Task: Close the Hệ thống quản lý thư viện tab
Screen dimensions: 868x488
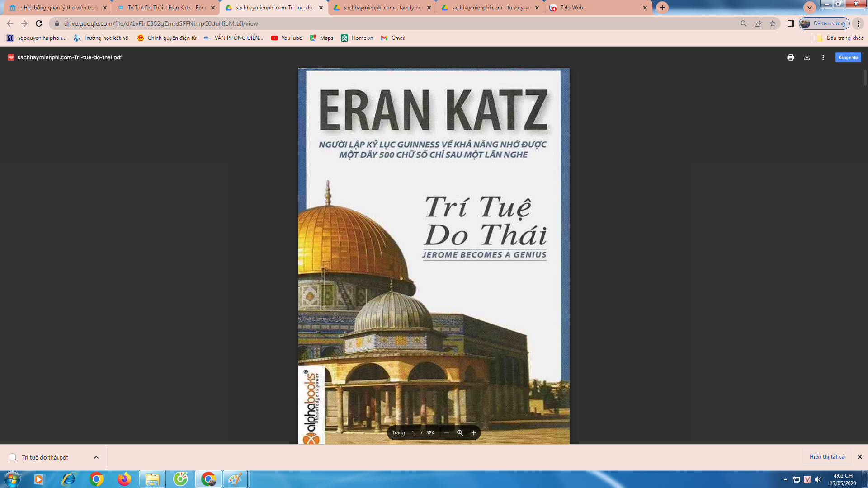Action: [x=105, y=8]
